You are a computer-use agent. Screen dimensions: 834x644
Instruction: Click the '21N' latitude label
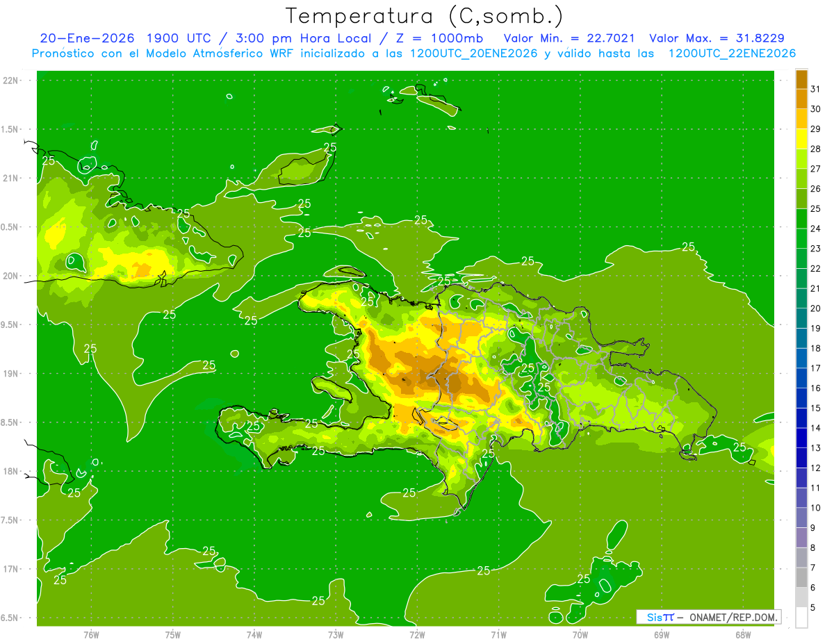[x=11, y=178]
